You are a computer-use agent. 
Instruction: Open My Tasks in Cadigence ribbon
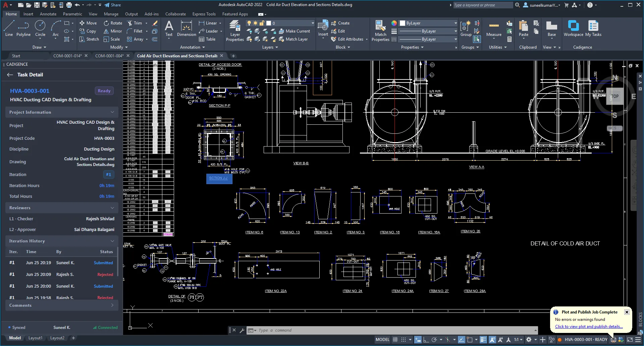[593, 28]
